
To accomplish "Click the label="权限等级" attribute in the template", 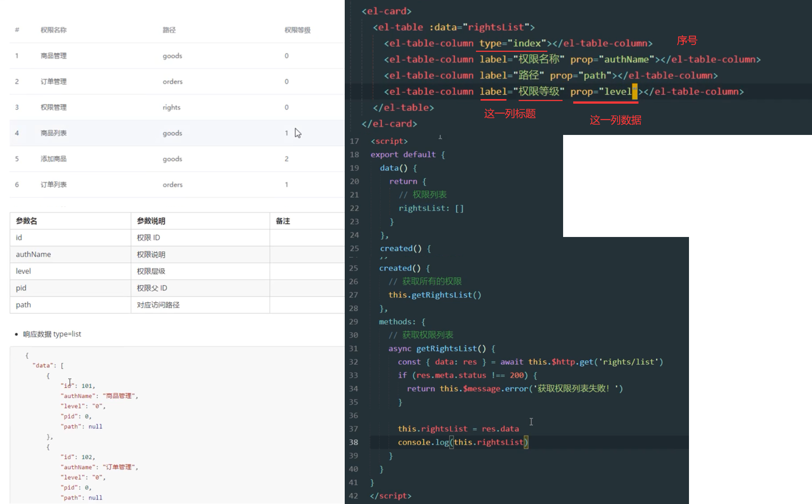I will [x=522, y=92].
